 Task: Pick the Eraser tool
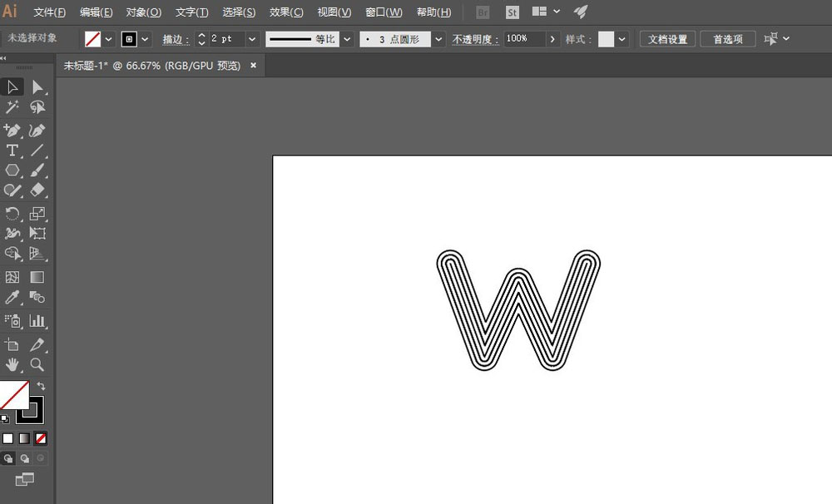37,190
